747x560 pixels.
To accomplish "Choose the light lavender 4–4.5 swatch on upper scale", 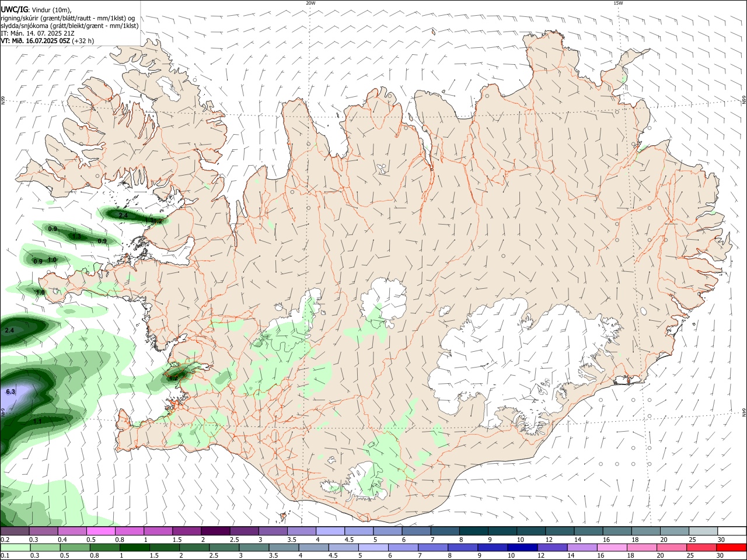I will click(330, 531).
